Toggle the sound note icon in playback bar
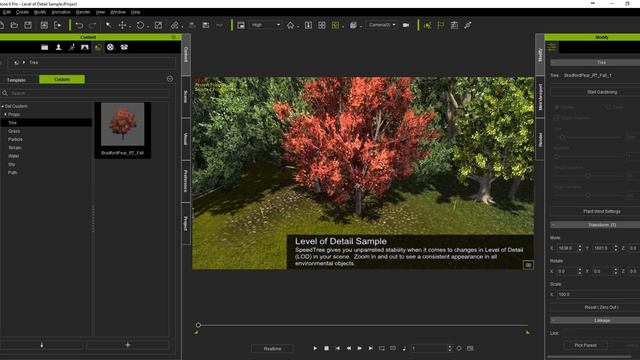 click(404, 348)
